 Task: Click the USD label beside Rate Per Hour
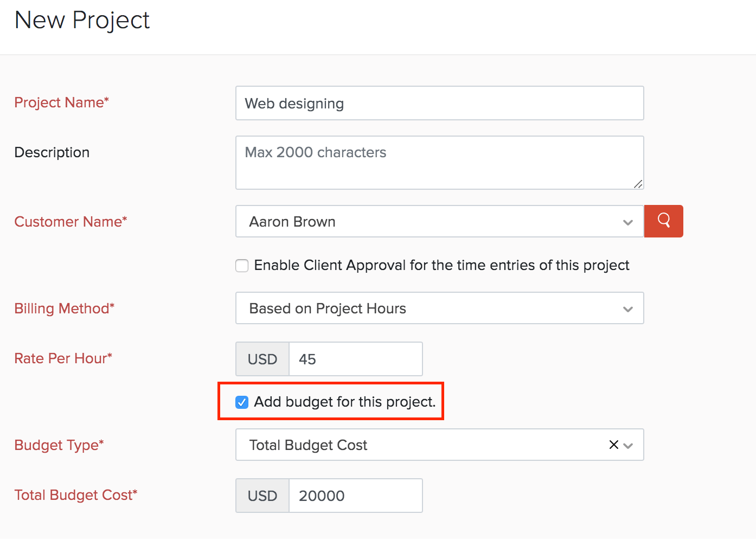tap(262, 359)
